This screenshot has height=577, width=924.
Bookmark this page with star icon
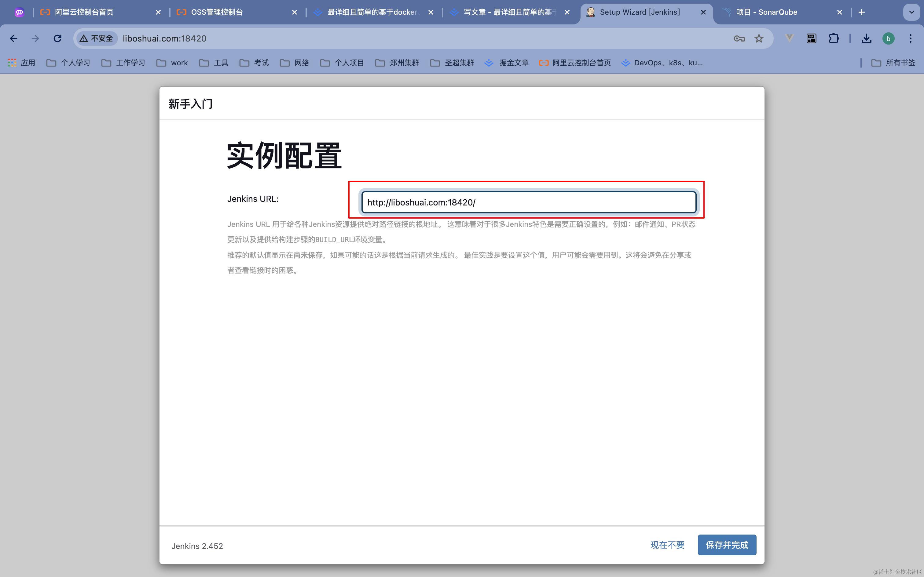click(x=759, y=38)
